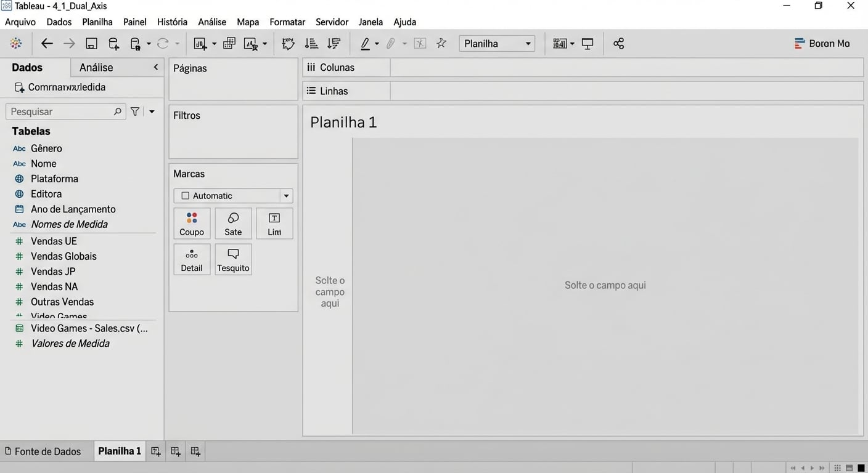
Task: Switch to the Análise tab
Action: point(96,67)
